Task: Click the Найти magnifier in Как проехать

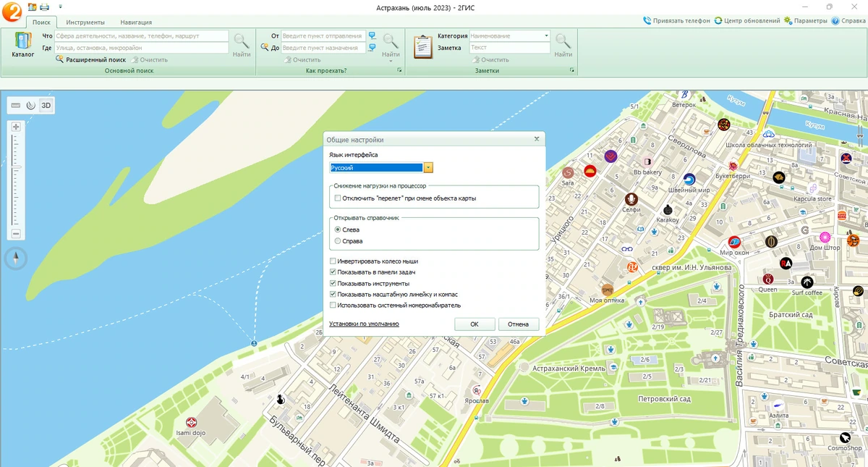Action: pyautogui.click(x=391, y=41)
